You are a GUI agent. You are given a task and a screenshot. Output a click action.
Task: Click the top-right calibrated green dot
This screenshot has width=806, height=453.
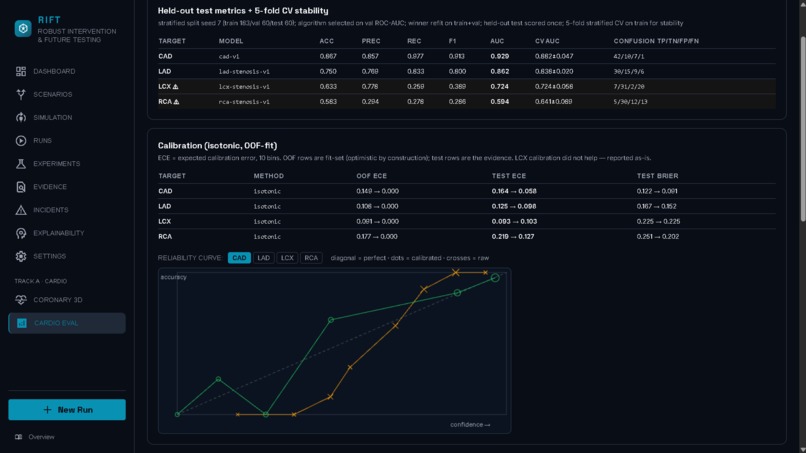[x=494, y=278]
